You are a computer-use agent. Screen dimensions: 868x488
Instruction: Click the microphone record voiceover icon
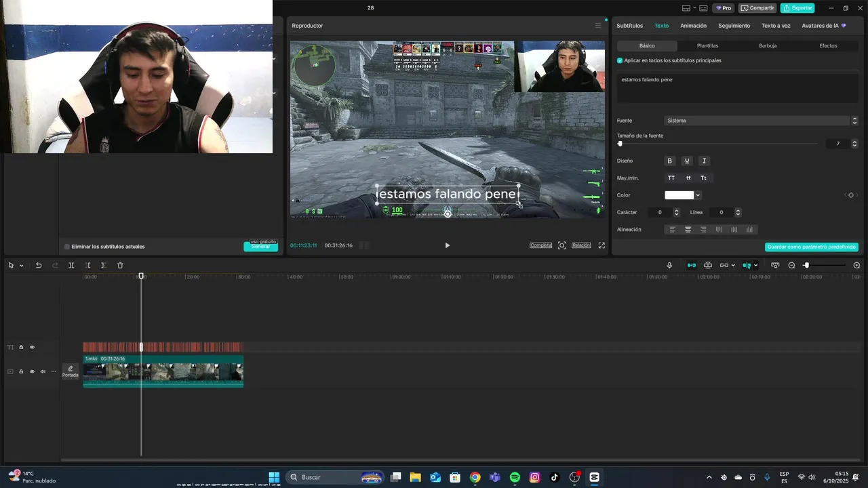pos(669,265)
